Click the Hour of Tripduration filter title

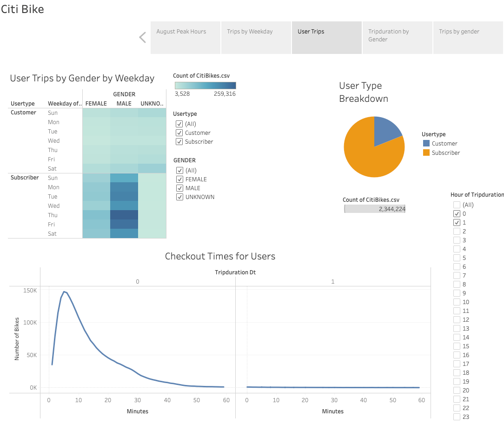click(x=477, y=195)
